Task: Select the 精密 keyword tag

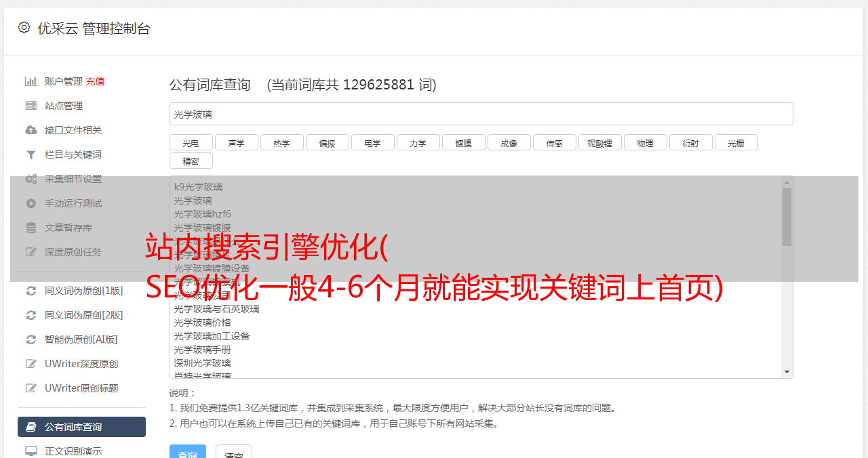Action: pyautogui.click(x=191, y=161)
